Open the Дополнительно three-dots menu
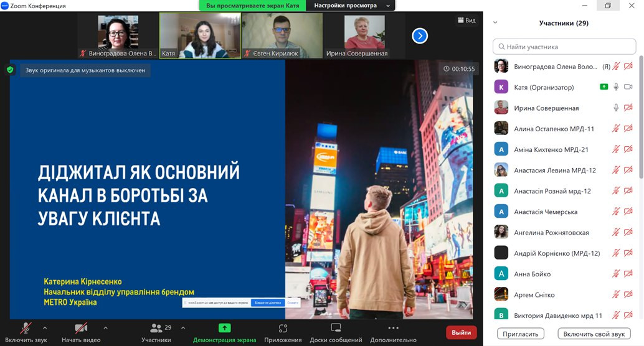The image size is (644, 346). coord(393,328)
